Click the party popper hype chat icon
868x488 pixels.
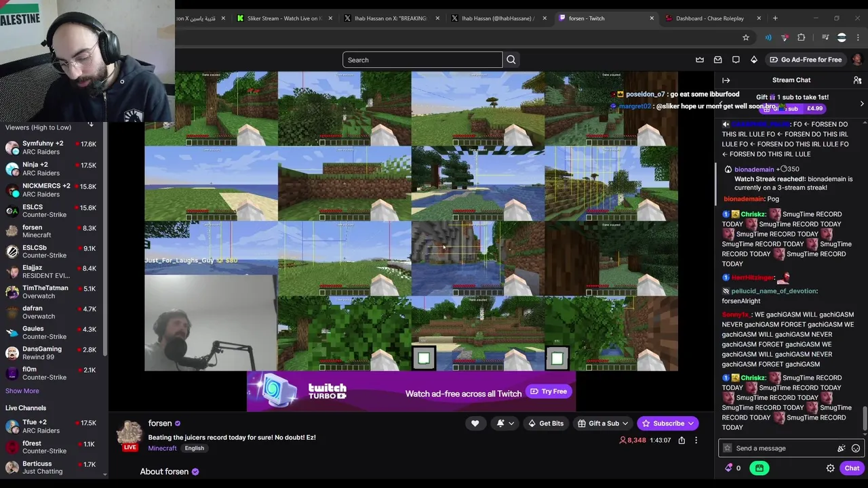842,448
